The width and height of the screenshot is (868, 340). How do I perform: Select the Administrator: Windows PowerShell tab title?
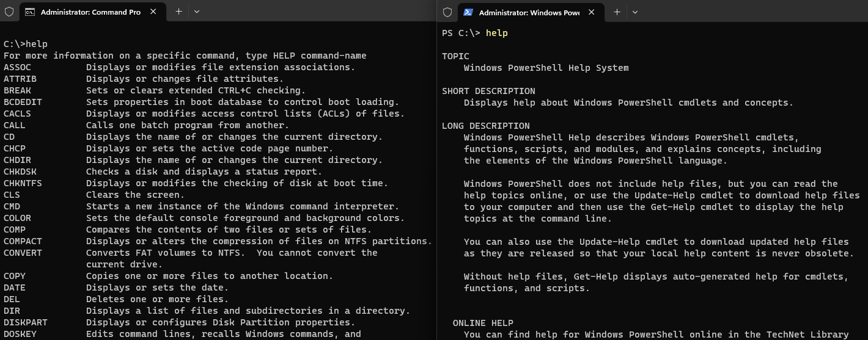tap(529, 12)
